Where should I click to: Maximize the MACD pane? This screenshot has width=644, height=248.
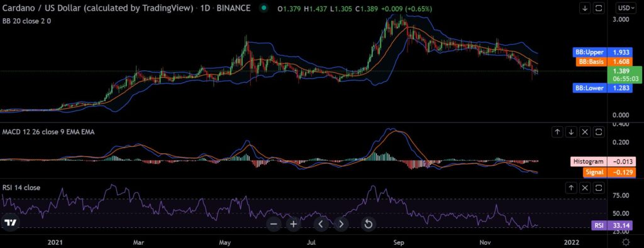click(x=599, y=132)
